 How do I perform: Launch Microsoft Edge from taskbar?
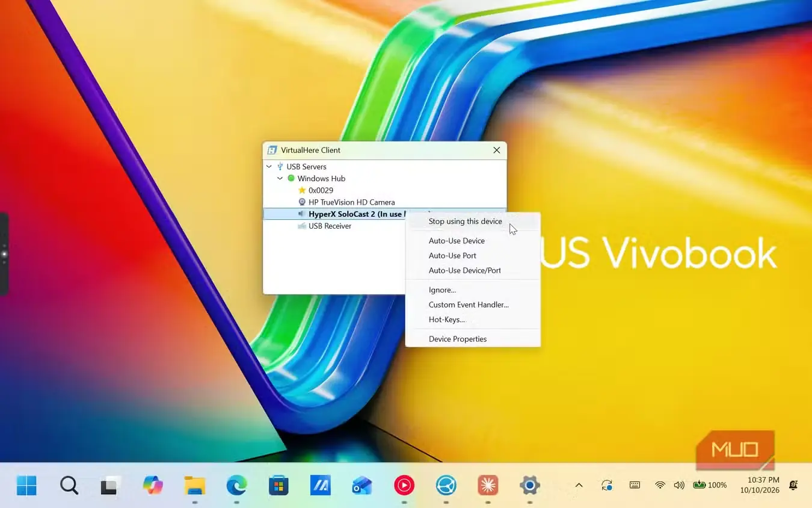point(236,485)
